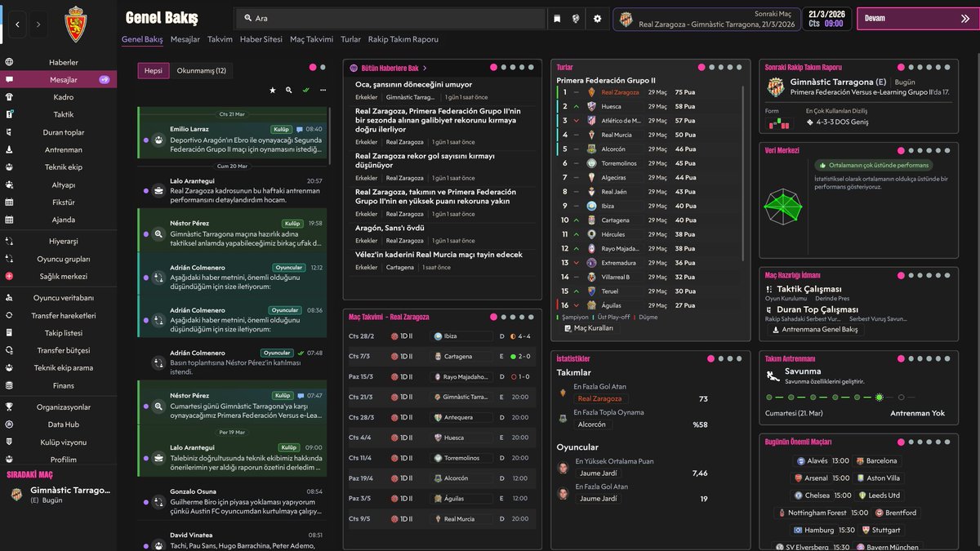
Task: Select the pink page dot in Turlar panel
Action: coord(702,68)
